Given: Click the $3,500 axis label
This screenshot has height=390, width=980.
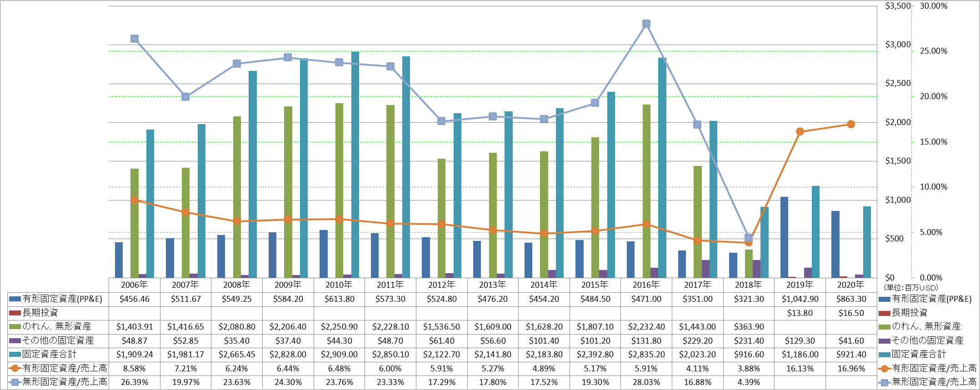Looking at the screenshot, I should click(x=898, y=6).
